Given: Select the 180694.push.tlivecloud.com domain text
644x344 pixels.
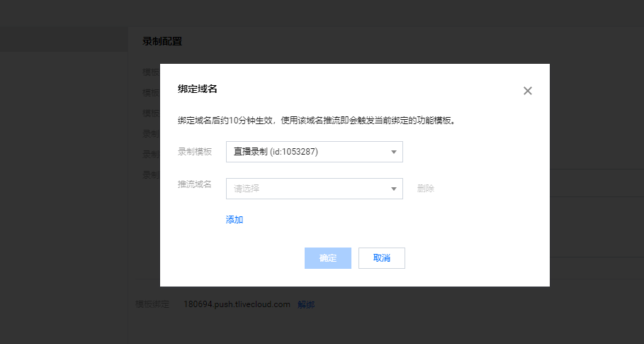Looking at the screenshot, I should (x=237, y=304).
